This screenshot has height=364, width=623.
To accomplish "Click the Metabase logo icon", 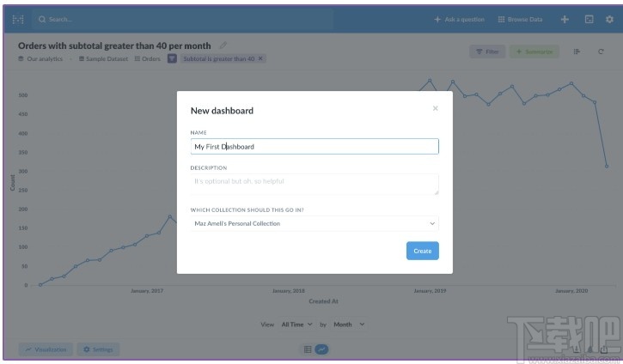I will click(x=18, y=19).
